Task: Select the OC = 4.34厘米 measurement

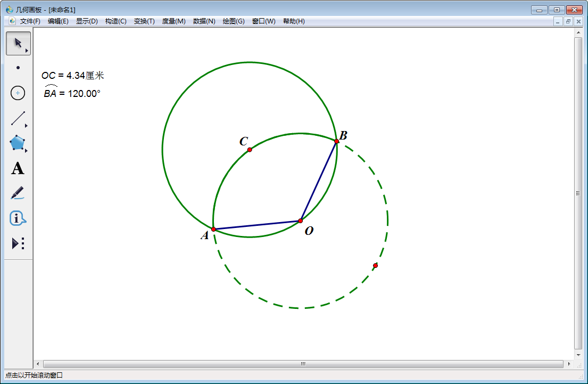Action: [73, 76]
